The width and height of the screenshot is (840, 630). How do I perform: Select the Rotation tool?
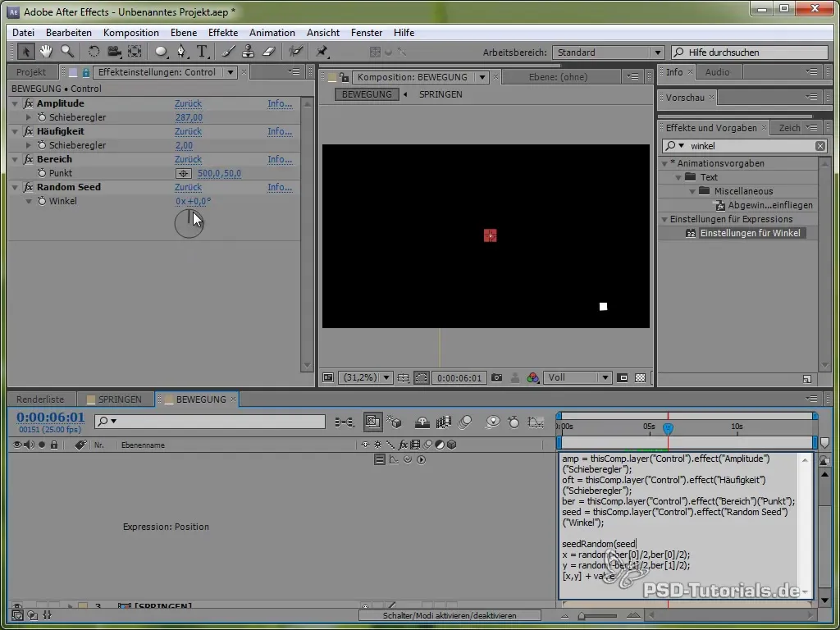(x=94, y=52)
